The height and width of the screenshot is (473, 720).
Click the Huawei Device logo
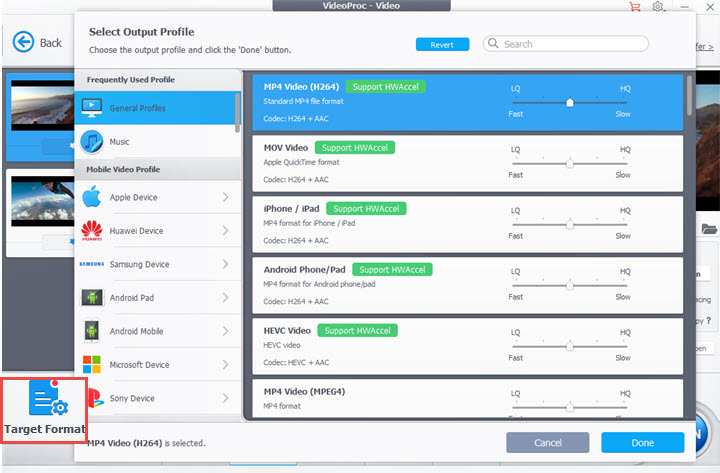click(92, 231)
